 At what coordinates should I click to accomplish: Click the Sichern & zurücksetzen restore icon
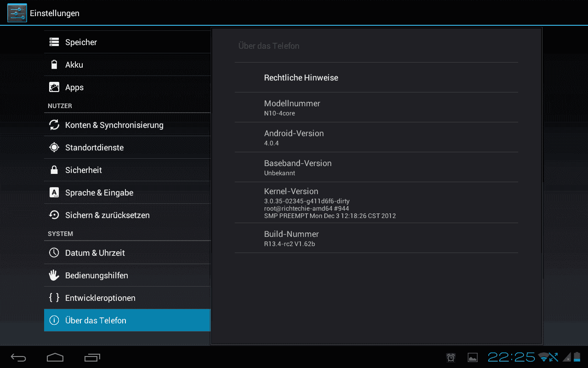pos(54,215)
